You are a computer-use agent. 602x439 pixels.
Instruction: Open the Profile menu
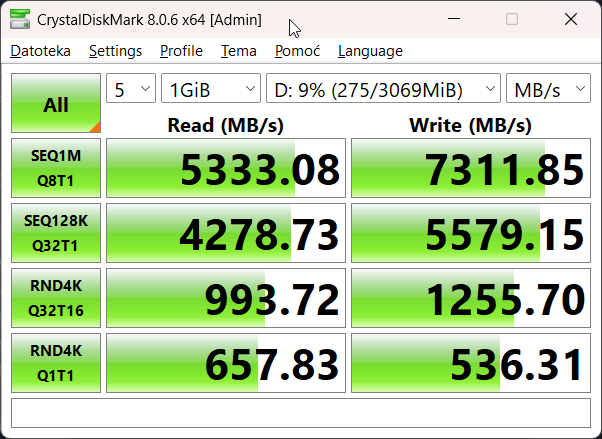[x=181, y=51]
